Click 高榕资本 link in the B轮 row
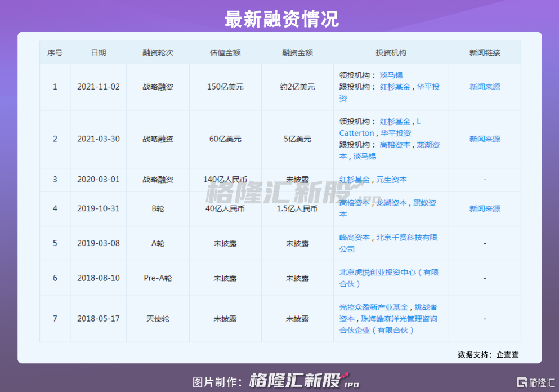Image resolution: width=559 pixels, height=392 pixels. coord(354,203)
